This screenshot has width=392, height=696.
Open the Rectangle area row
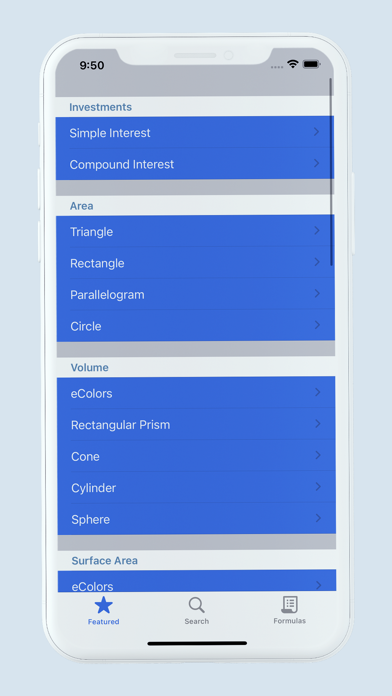(196, 263)
